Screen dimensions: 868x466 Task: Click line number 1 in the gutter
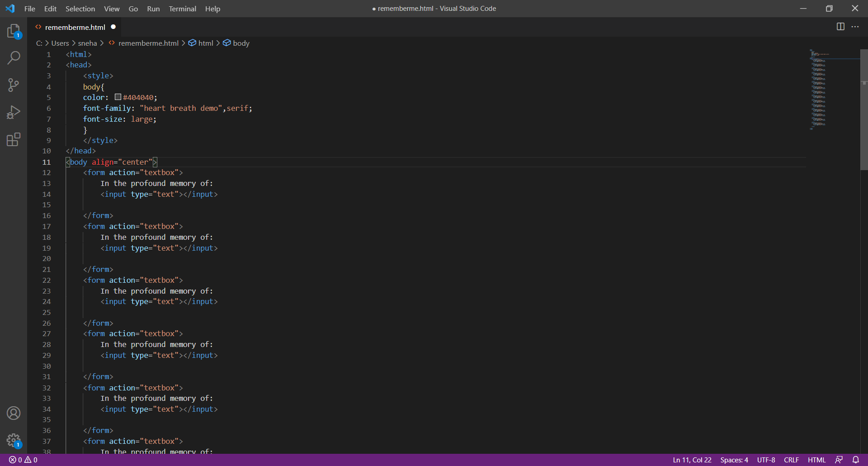(x=49, y=54)
